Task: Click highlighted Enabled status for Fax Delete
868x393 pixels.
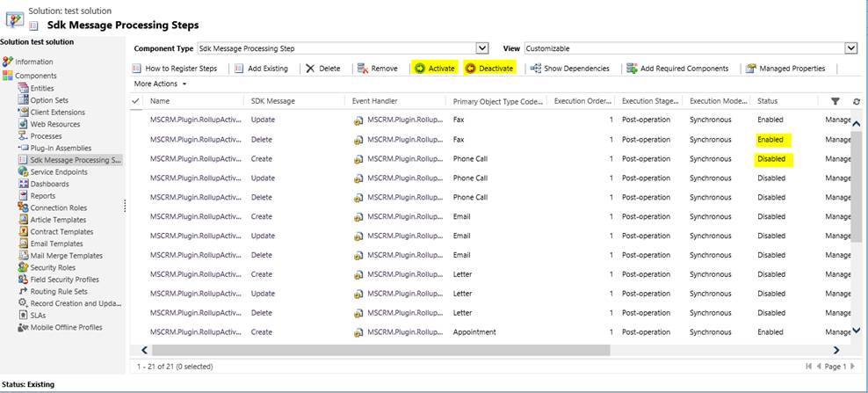Action: click(774, 140)
